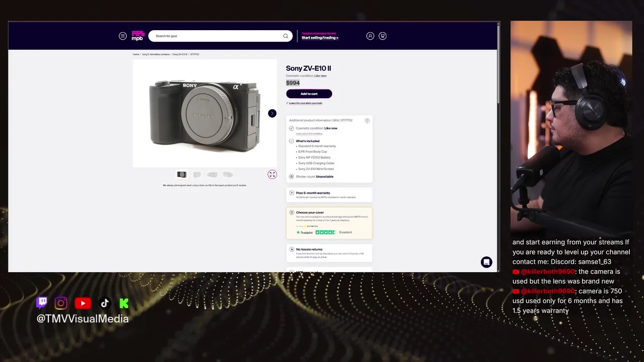Select the third product thumbnail

coord(212,174)
